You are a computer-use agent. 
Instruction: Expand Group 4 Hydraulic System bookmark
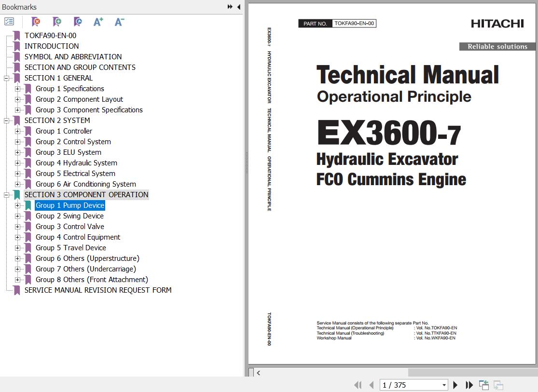point(17,163)
